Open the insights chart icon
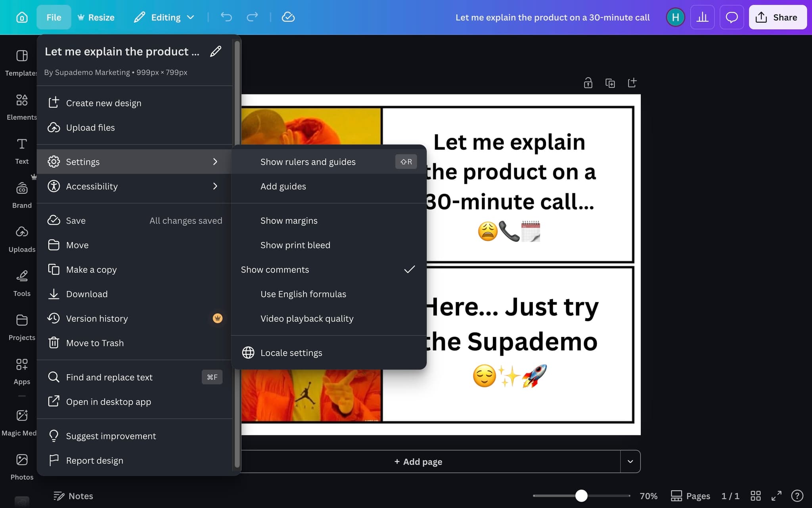Screen dimensions: 812x508 (x=703, y=17)
